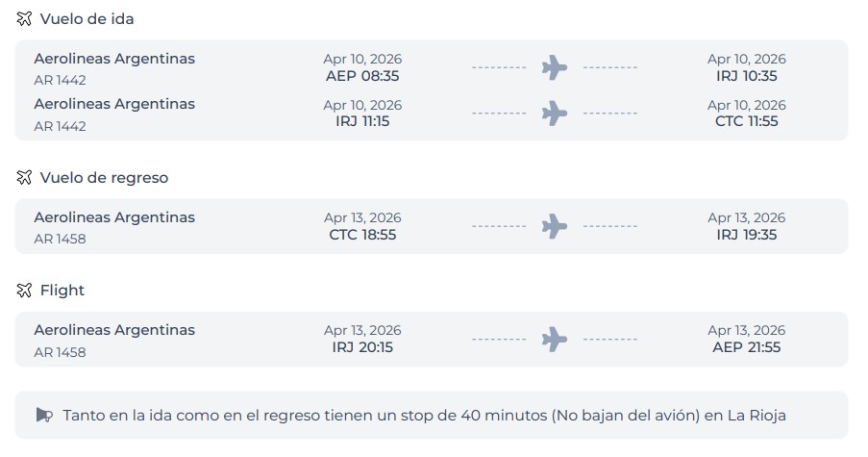Click the plane icon between AEP 08:35 and IRJ 10:35

pyautogui.click(x=555, y=67)
